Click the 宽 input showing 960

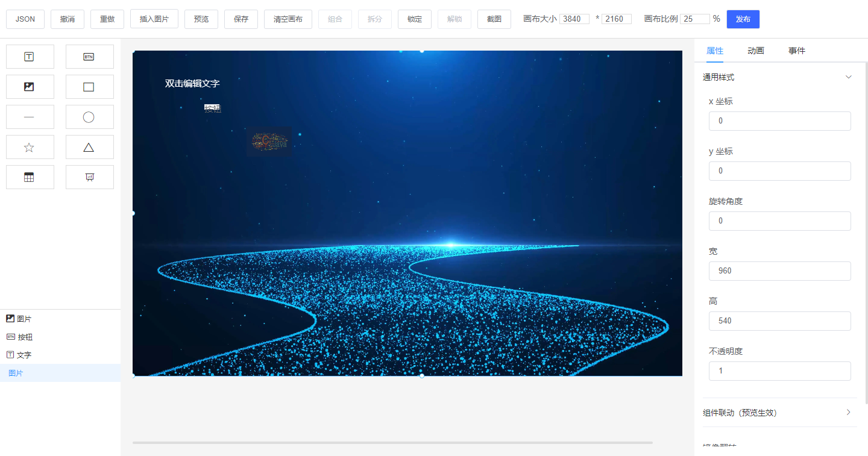pos(780,271)
